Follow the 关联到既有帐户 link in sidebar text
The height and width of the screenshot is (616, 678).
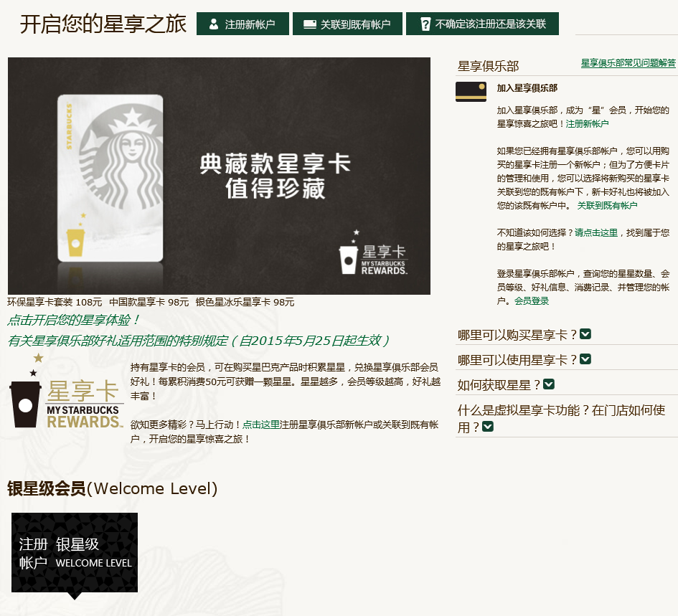pyautogui.click(x=607, y=206)
